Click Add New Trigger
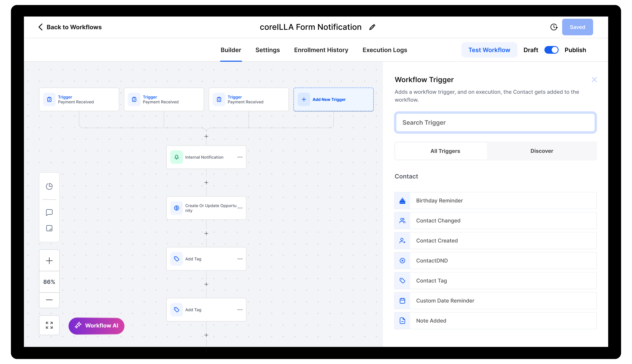Image resolution: width=632 pixels, height=364 pixels. pos(333,100)
